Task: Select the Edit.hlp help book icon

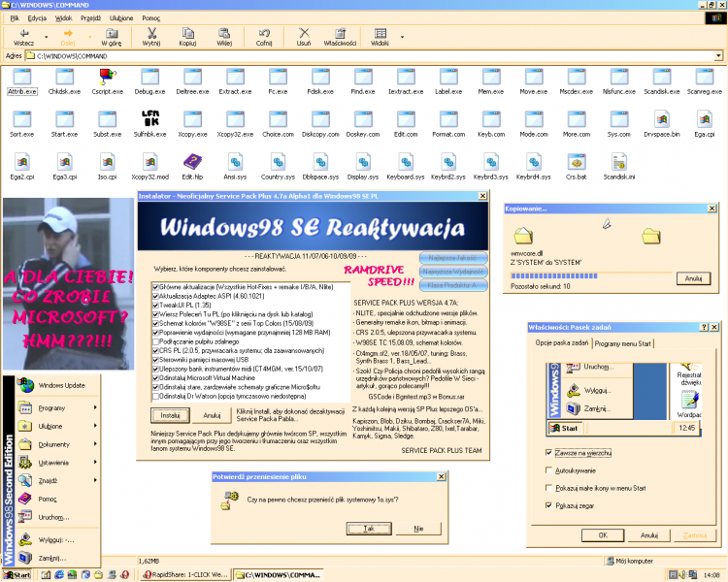Action: 192,162
